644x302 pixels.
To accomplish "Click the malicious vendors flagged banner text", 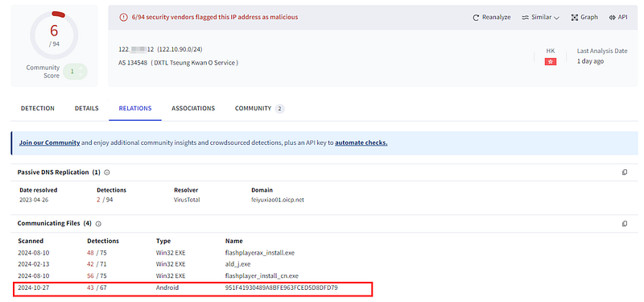I will coord(215,17).
